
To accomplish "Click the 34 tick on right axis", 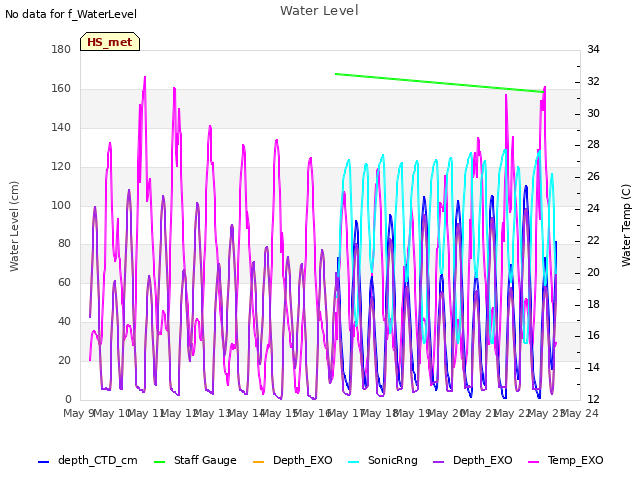I will click(593, 49).
